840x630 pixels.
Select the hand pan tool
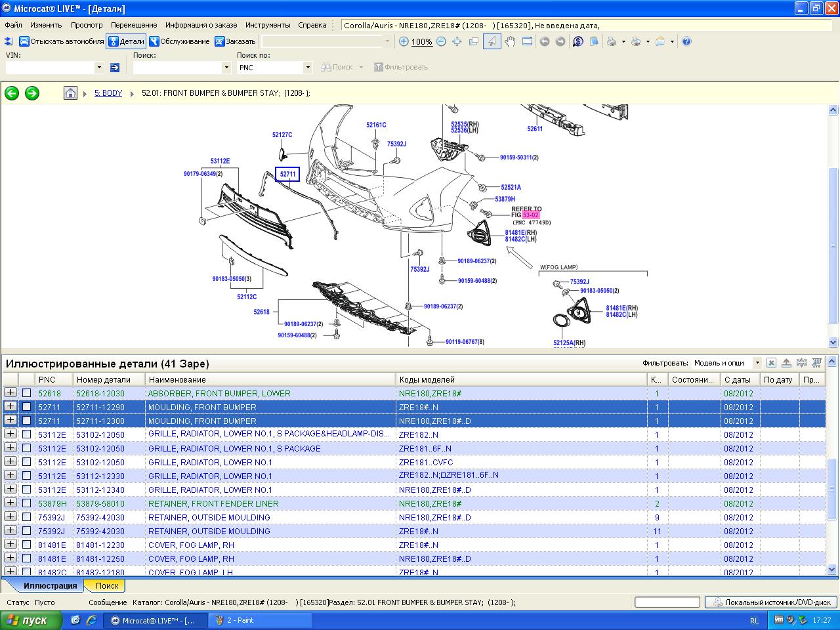click(509, 41)
